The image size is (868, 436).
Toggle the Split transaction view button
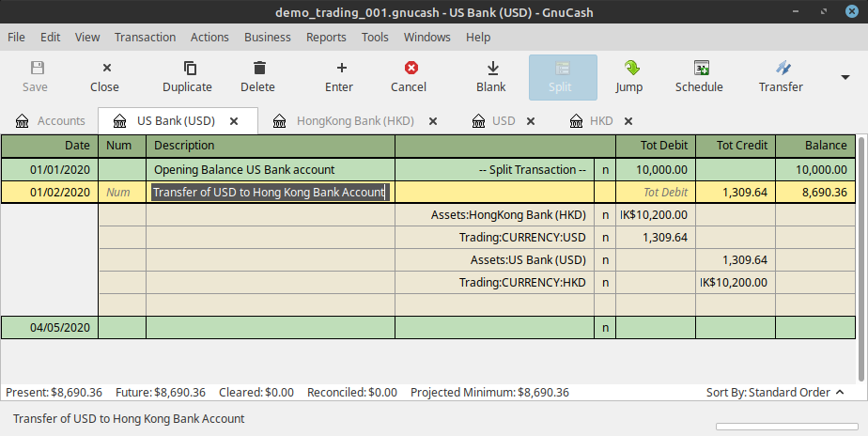point(563,76)
